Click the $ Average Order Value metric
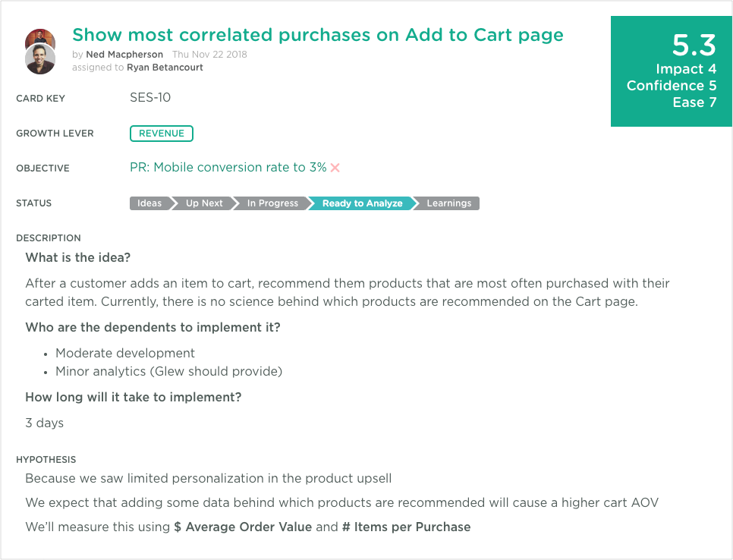The width and height of the screenshot is (733, 560). point(243,527)
